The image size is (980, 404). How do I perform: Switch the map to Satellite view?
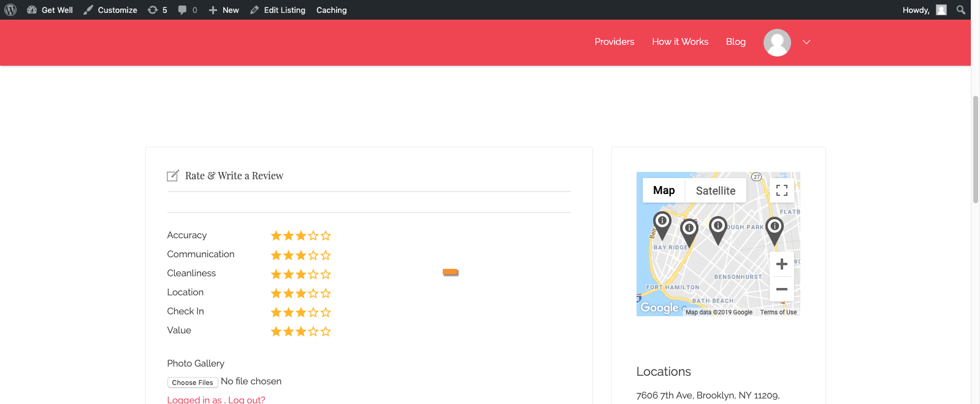tap(716, 190)
